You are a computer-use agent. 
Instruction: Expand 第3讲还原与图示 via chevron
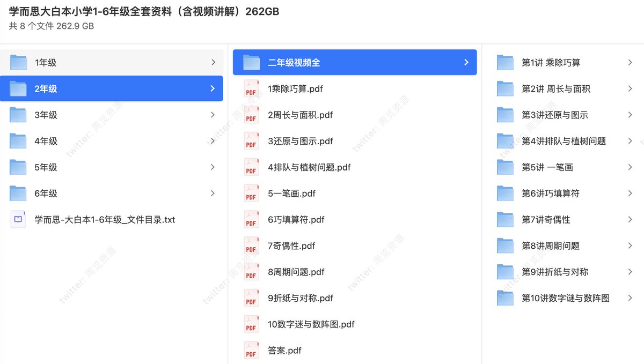[x=630, y=115]
